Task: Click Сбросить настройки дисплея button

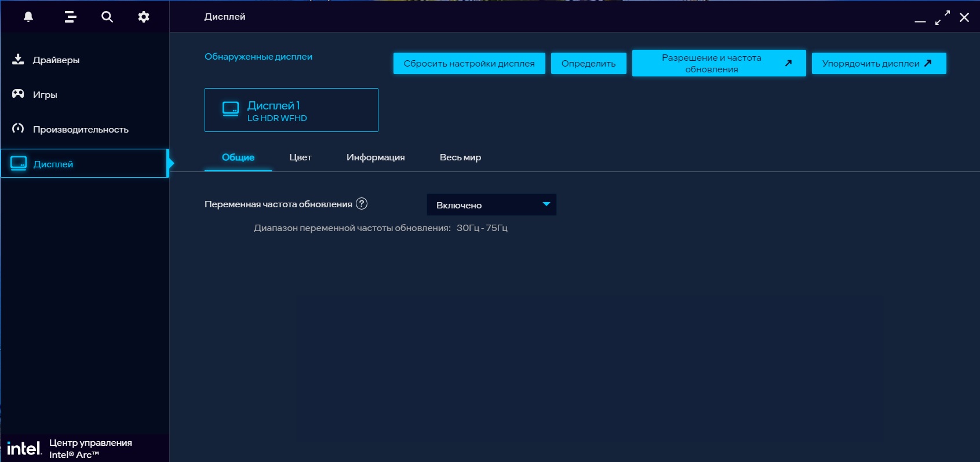Action: [x=469, y=64]
